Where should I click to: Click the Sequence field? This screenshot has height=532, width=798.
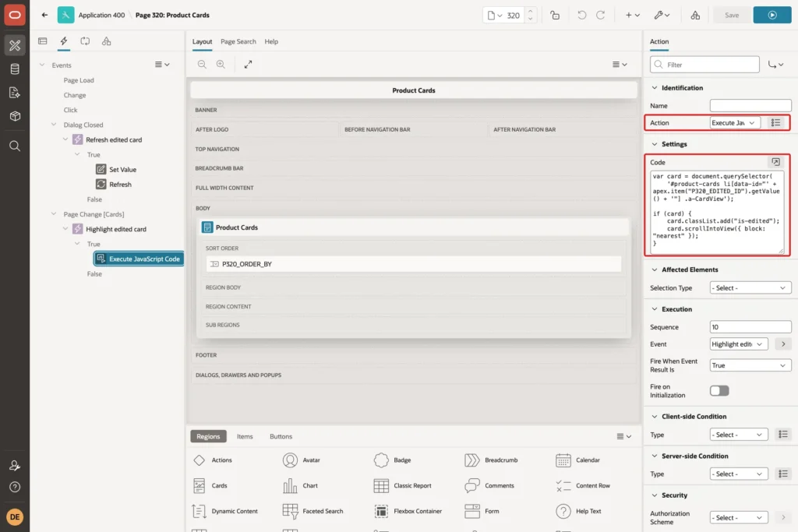(x=750, y=327)
